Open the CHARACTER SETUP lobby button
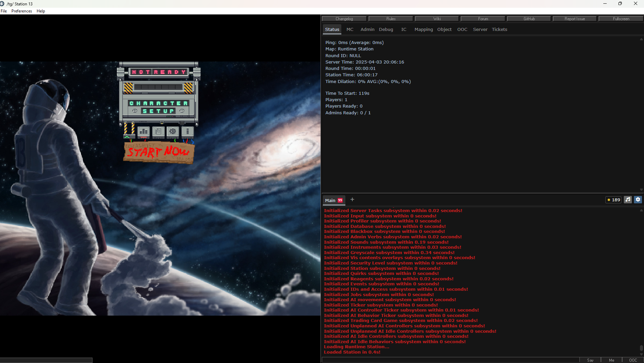Viewport: 644px width, 363px height. [x=158, y=107]
